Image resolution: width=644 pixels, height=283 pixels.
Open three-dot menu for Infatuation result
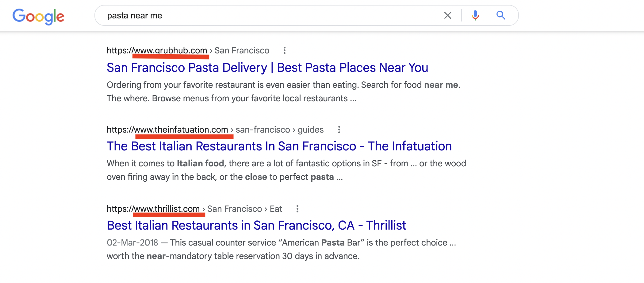click(x=339, y=130)
